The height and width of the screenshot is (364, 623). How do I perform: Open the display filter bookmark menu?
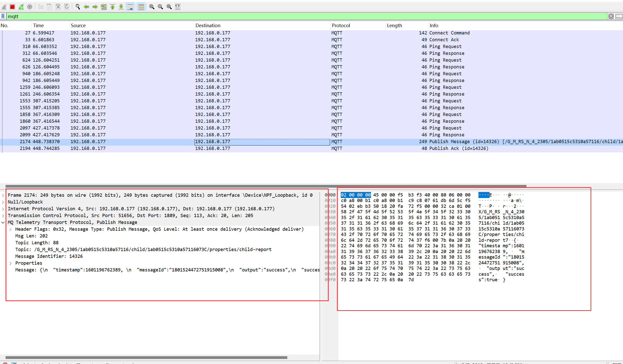[x=3, y=16]
